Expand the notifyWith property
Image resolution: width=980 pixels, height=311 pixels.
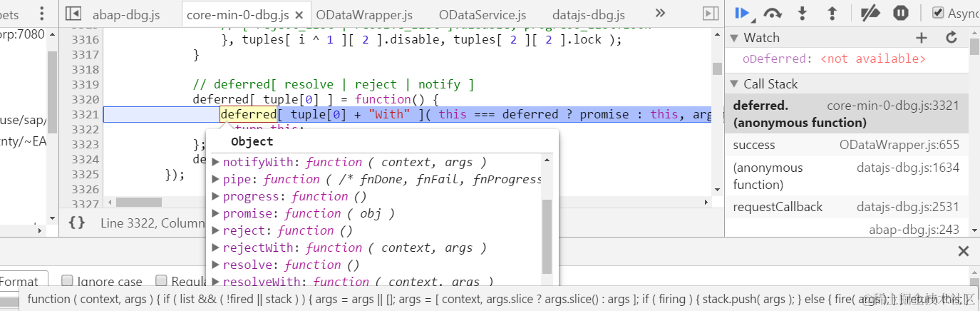217,162
